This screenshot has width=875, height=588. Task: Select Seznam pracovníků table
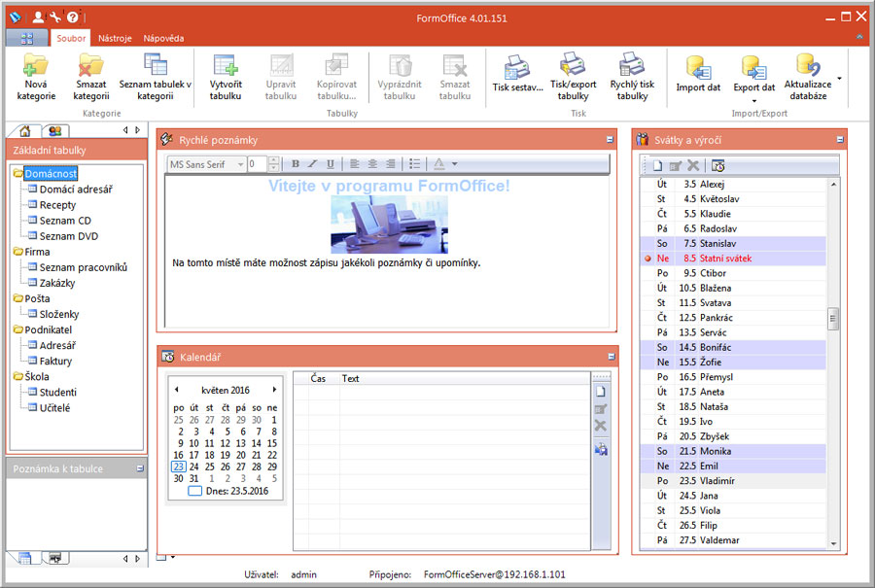84,267
